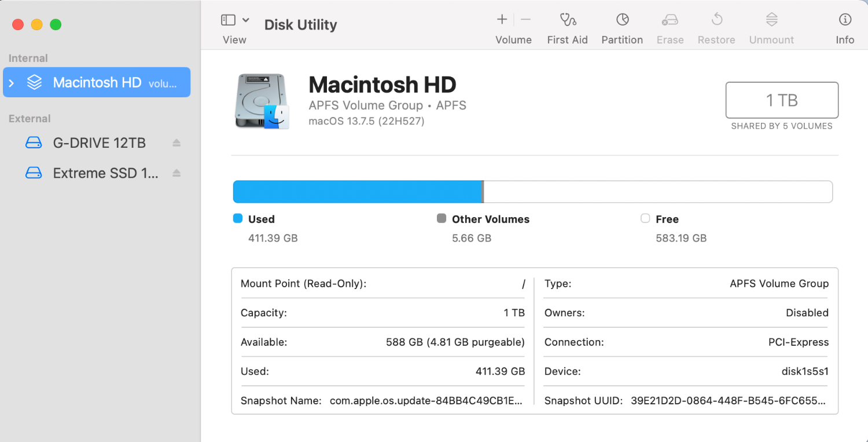Click the Snapshot Name com.apple.os.update value
Image resolution: width=868 pixels, height=442 pixels.
click(426, 401)
